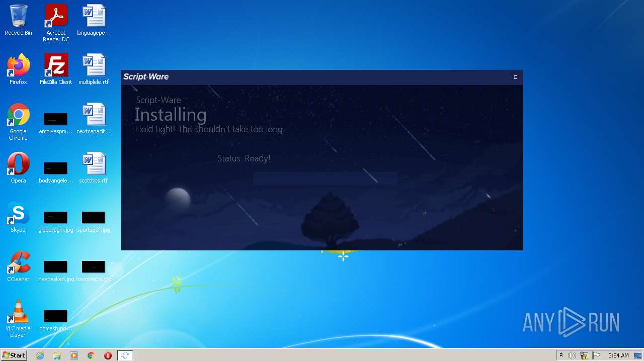Image resolution: width=644 pixels, height=362 pixels.
Task: Select the bodyangele... file icon
Action: click(56, 173)
